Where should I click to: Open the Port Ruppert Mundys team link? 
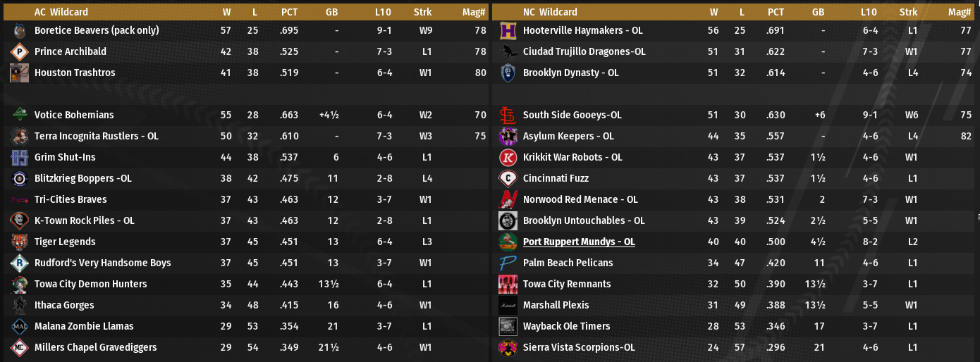tap(579, 242)
